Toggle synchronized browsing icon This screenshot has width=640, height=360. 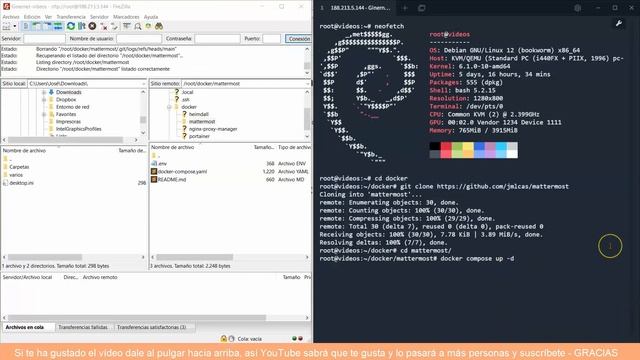148,27
